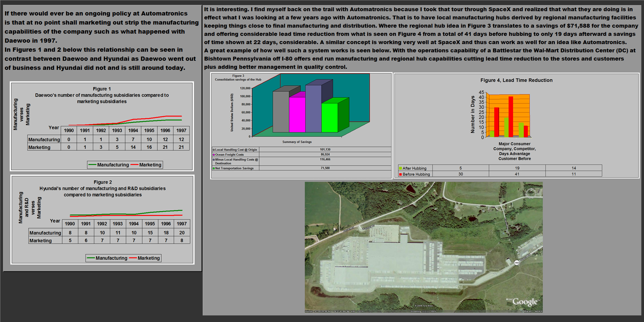Click the 'Number in Days' axis label
This screenshot has height=322, width=644.
pyautogui.click(x=473, y=114)
